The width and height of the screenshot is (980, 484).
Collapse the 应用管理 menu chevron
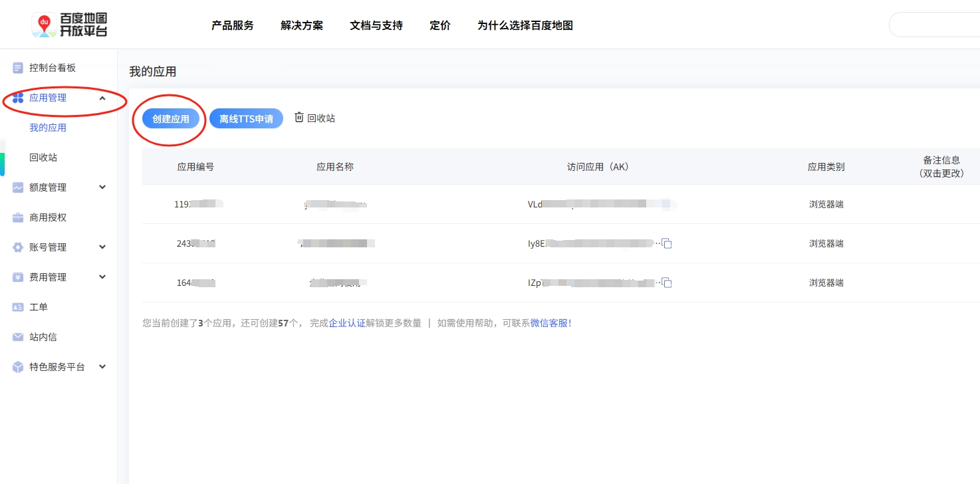pyautogui.click(x=102, y=98)
